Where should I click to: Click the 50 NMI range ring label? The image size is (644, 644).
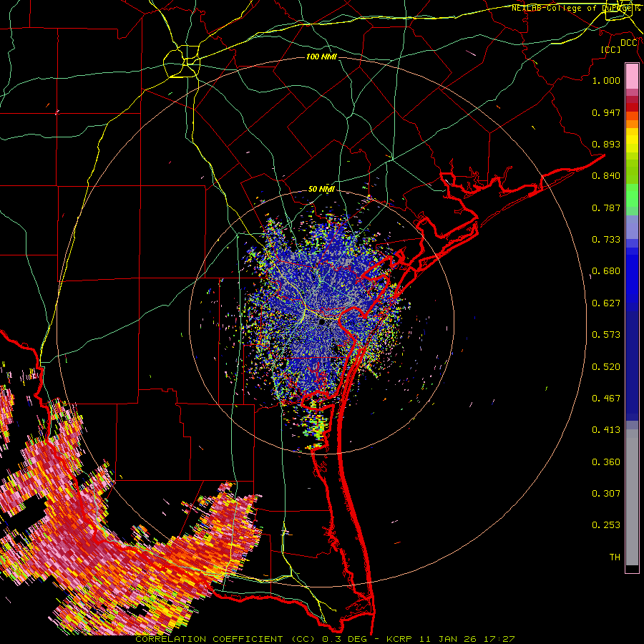321,189
